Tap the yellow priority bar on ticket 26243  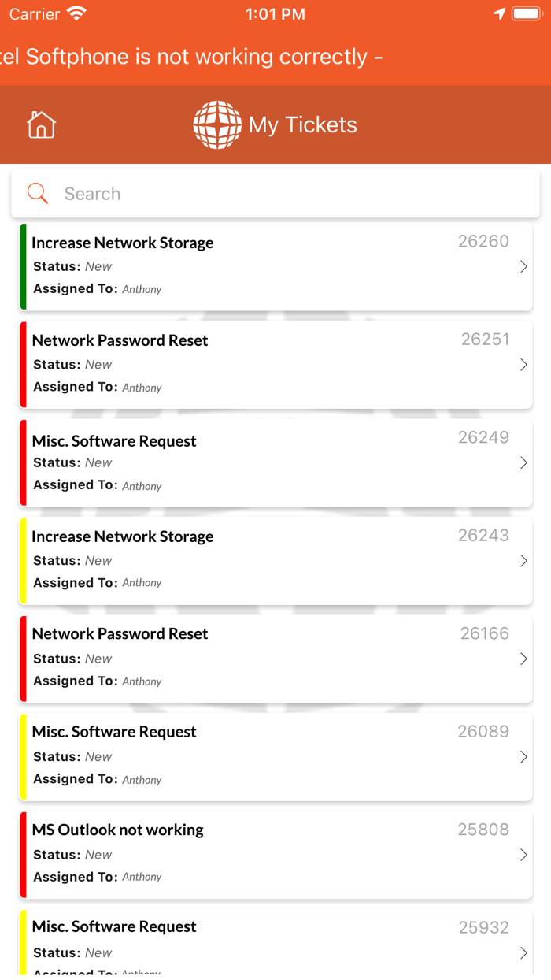pyautogui.click(x=23, y=561)
